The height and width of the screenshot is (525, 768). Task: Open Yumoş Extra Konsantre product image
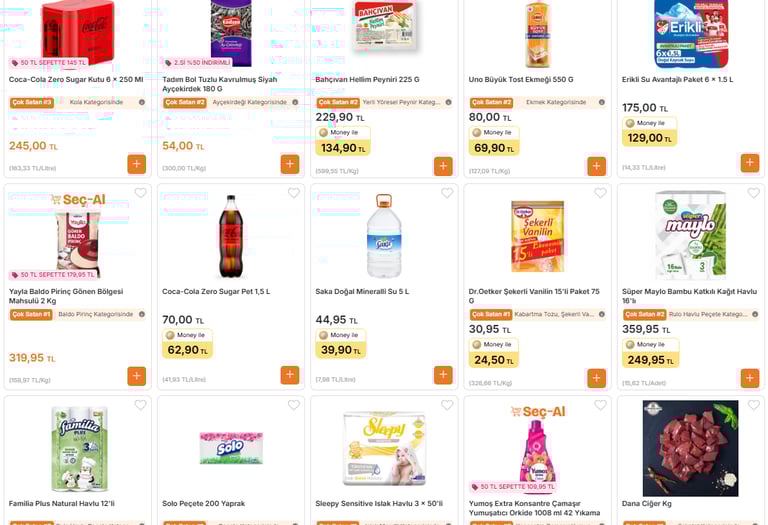point(538,450)
